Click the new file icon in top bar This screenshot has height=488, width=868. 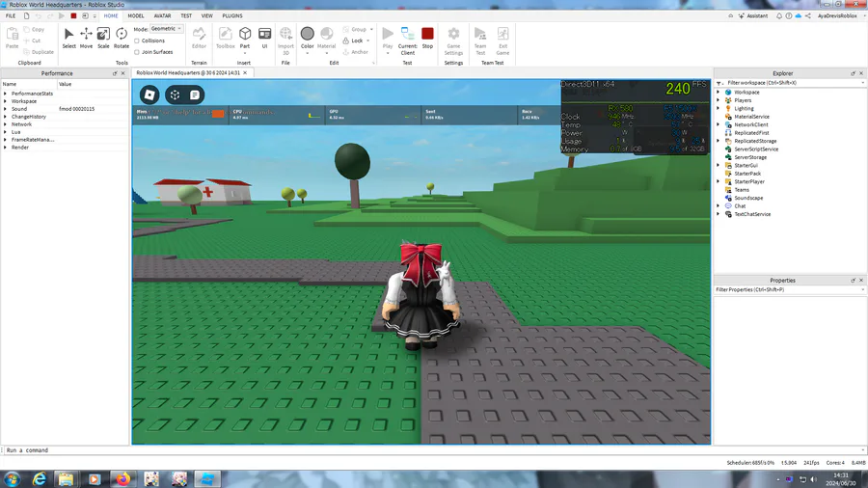click(x=27, y=16)
